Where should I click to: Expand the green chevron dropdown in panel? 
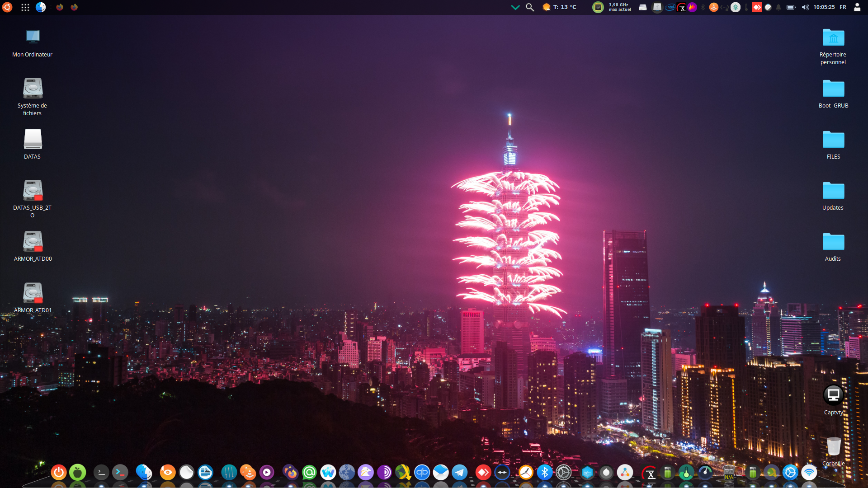(x=515, y=7)
